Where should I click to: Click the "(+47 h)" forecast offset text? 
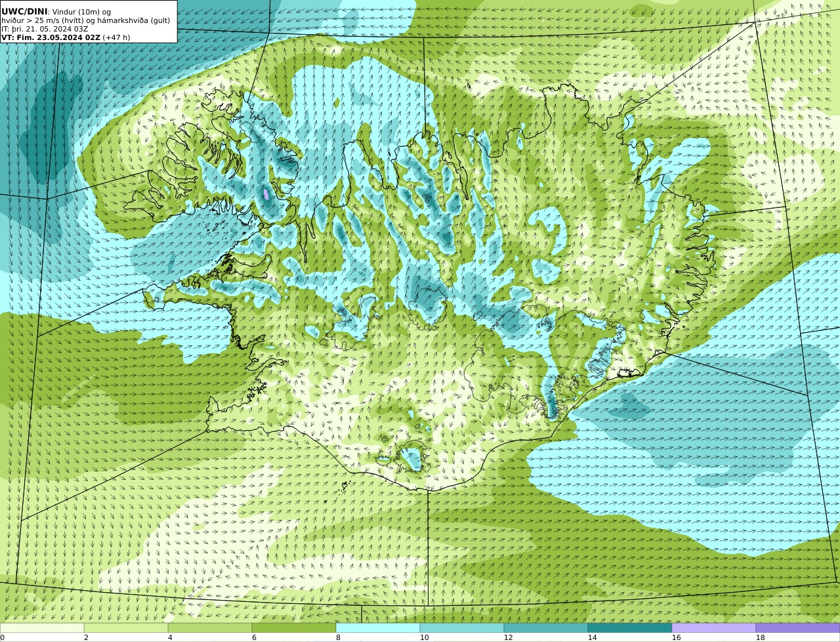pos(116,37)
